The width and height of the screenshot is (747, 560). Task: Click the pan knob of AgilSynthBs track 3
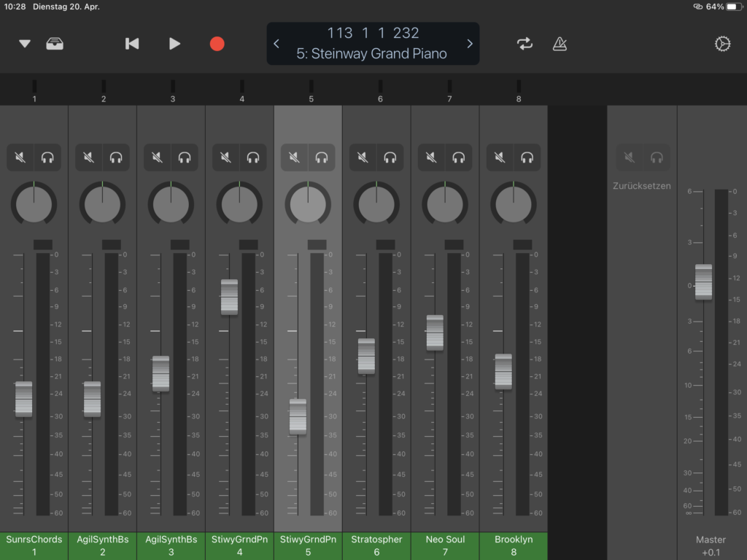tap(171, 204)
